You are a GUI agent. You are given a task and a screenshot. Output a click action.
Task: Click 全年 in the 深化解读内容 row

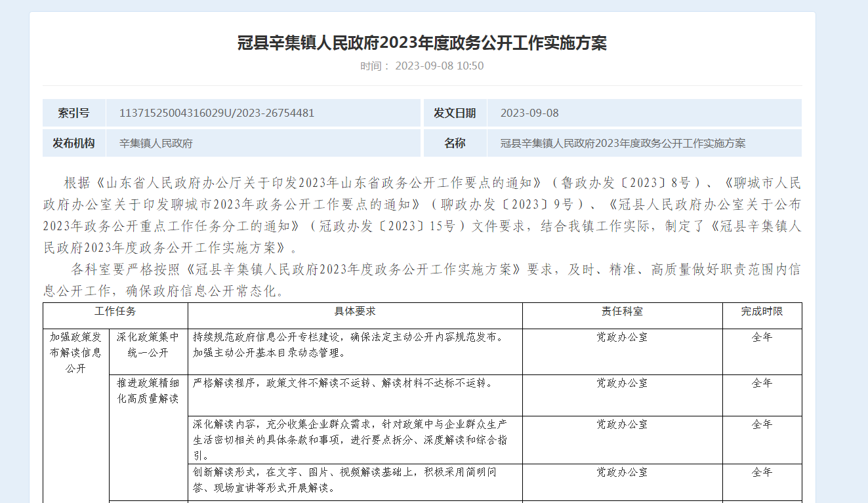(x=762, y=424)
